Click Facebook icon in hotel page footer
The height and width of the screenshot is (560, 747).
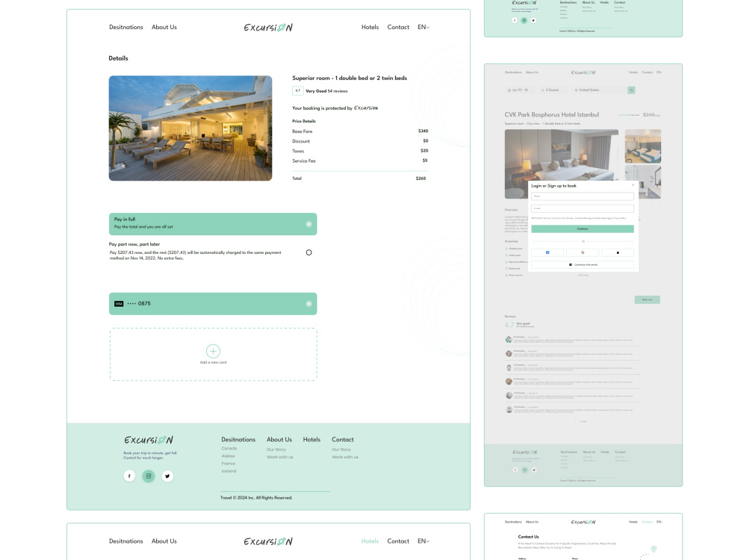tap(515, 470)
